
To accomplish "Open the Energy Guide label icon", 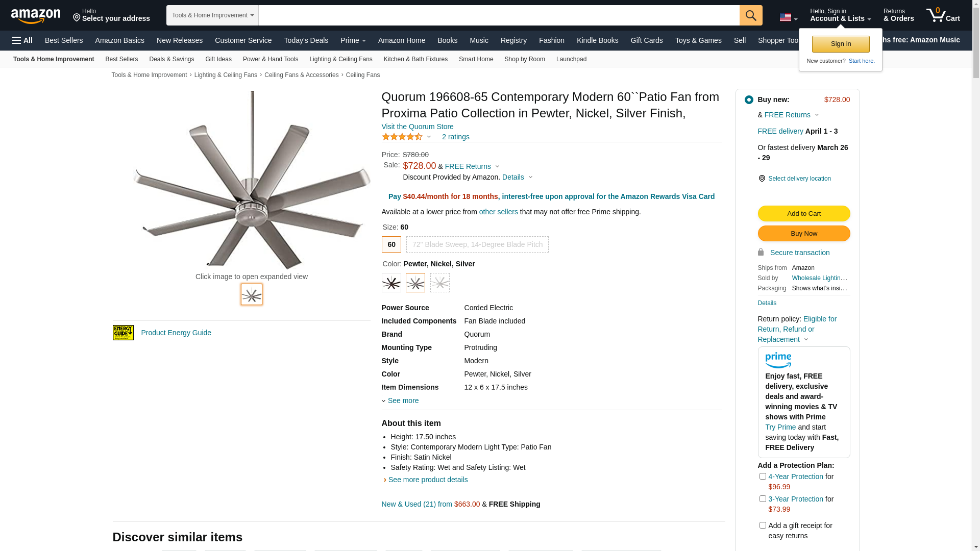I will pyautogui.click(x=123, y=333).
